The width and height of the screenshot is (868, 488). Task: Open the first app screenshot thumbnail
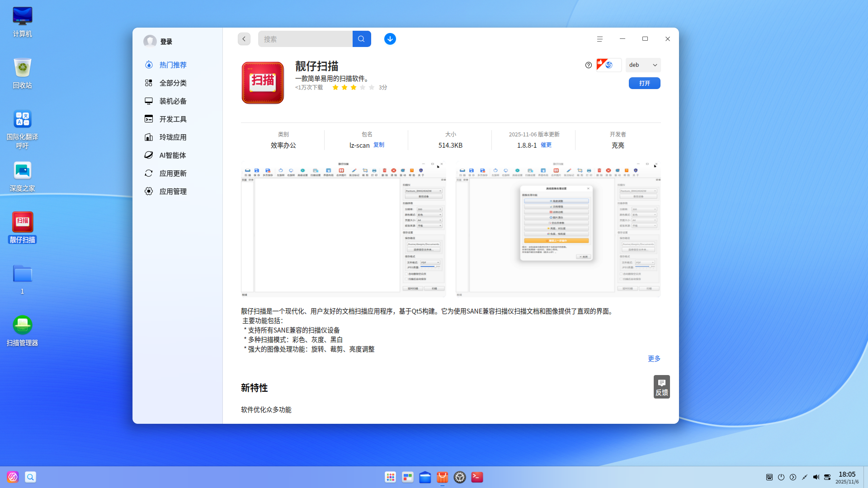pos(344,229)
